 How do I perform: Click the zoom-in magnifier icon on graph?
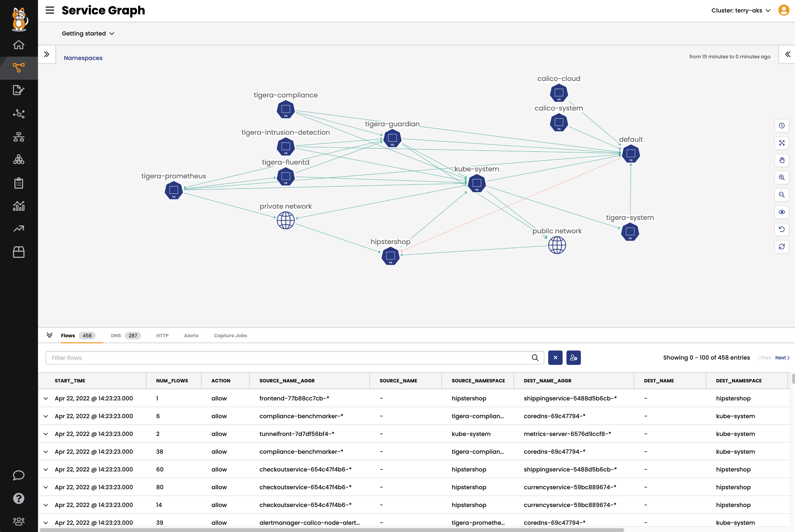tap(782, 177)
